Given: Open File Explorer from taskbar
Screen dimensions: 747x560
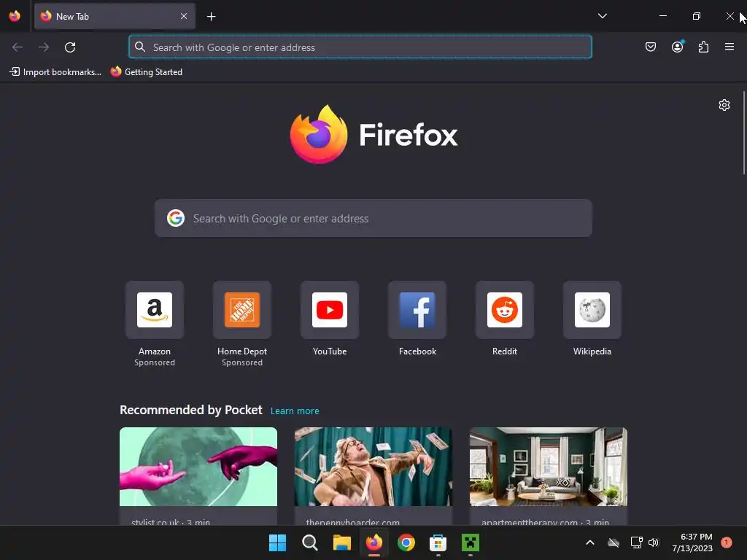Looking at the screenshot, I should 341,542.
